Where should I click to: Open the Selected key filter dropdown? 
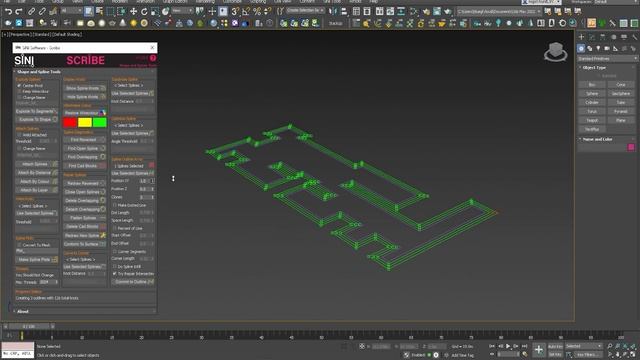(x=584, y=346)
